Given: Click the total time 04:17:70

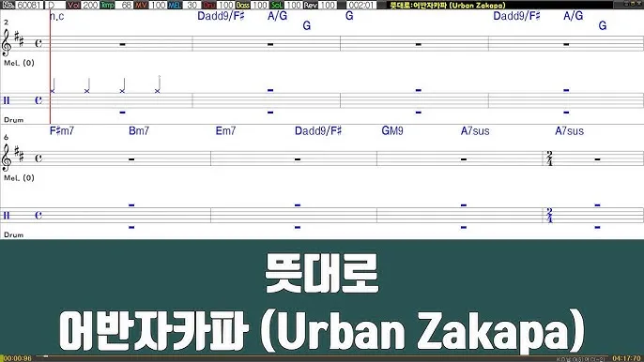Looking at the screenshot, I should click(x=626, y=358).
